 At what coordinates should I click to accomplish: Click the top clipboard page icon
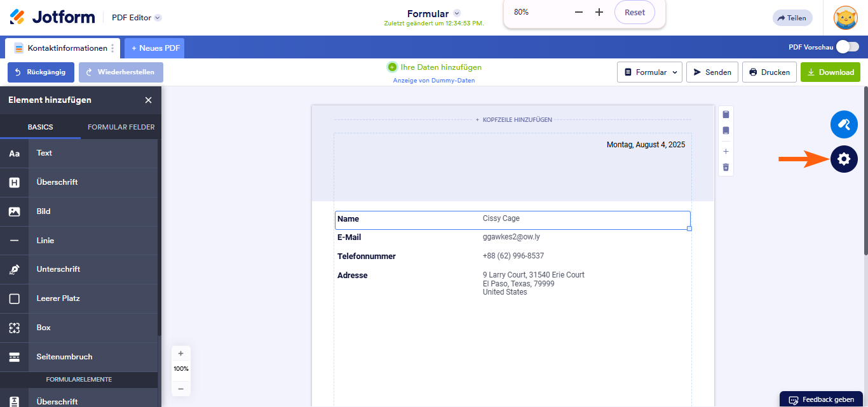pyautogui.click(x=726, y=114)
